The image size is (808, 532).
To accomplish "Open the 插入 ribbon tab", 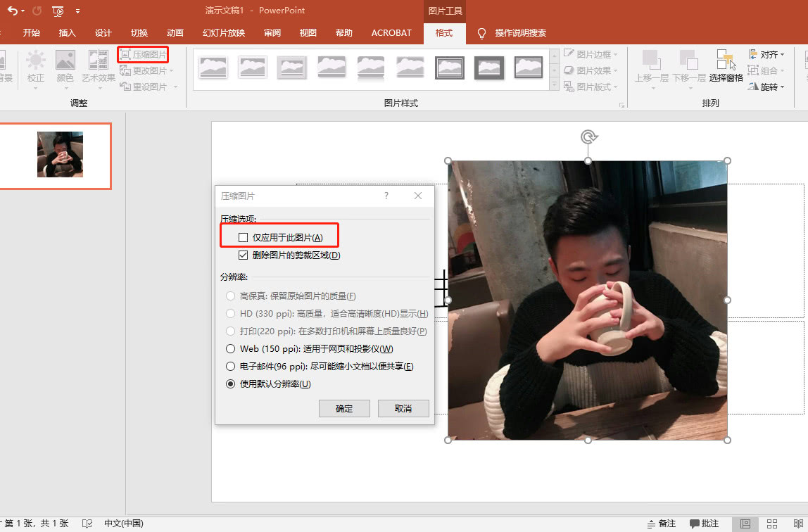I will click(x=67, y=33).
